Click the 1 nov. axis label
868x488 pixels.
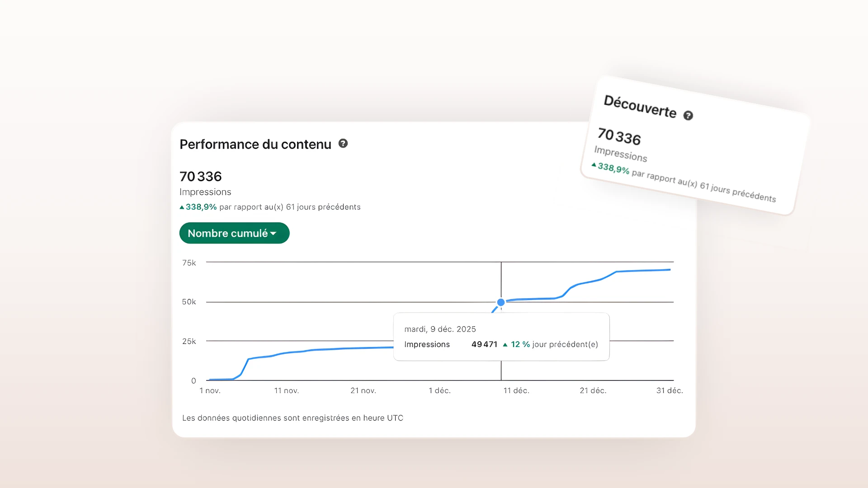tap(210, 390)
